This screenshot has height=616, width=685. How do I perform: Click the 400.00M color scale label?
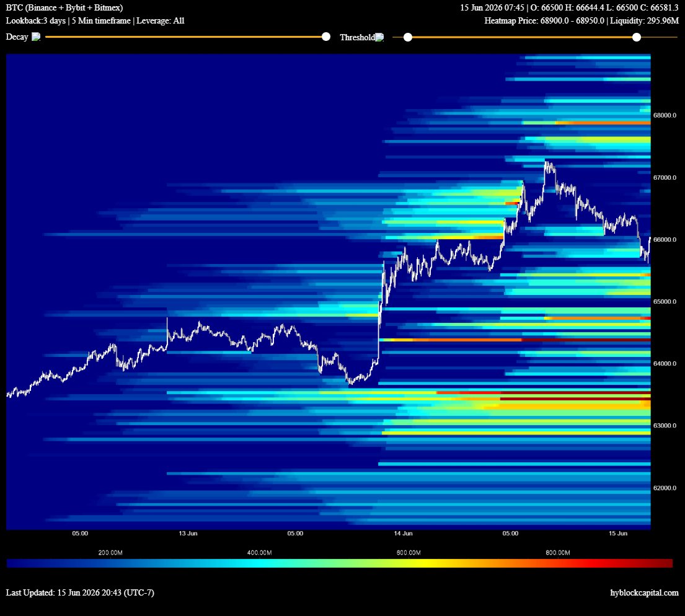[x=260, y=553]
